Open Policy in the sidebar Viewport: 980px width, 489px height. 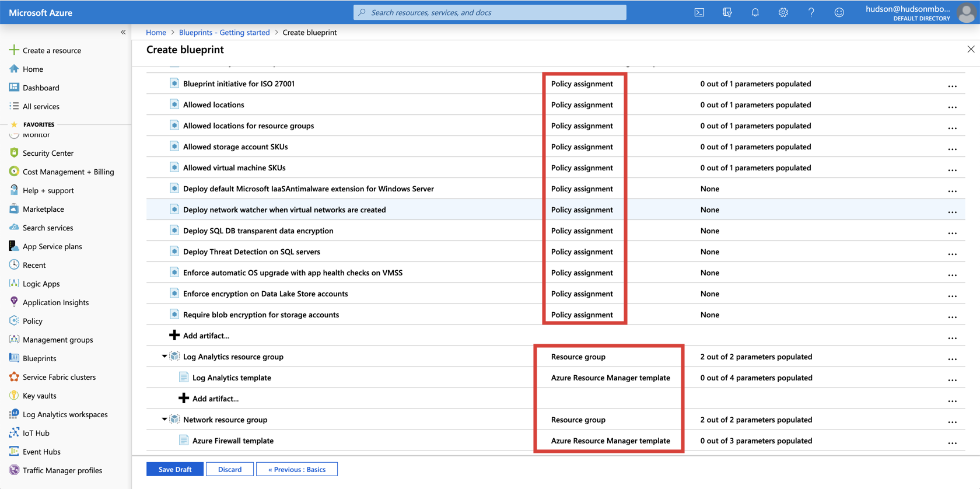pos(33,321)
